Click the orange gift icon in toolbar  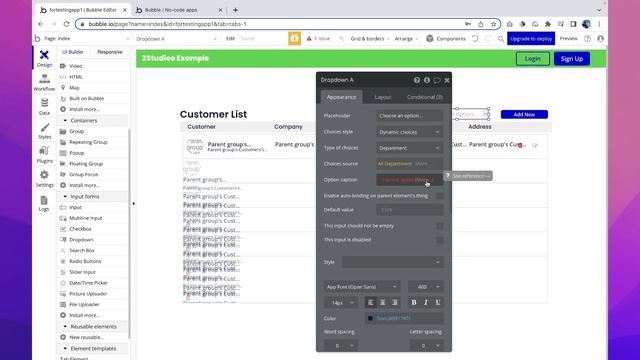point(294,38)
